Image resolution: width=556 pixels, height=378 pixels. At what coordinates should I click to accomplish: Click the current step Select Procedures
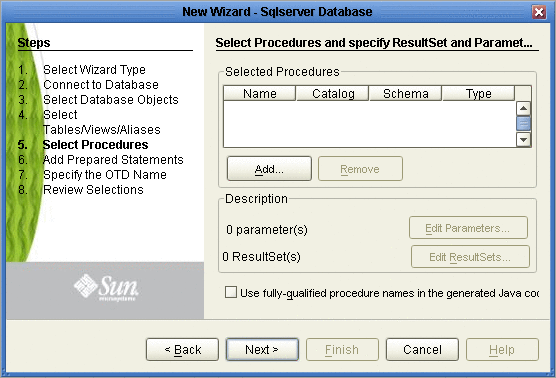tap(95, 145)
